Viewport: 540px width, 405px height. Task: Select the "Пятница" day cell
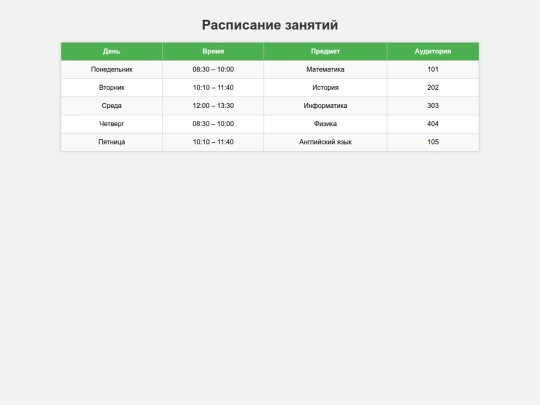click(112, 142)
